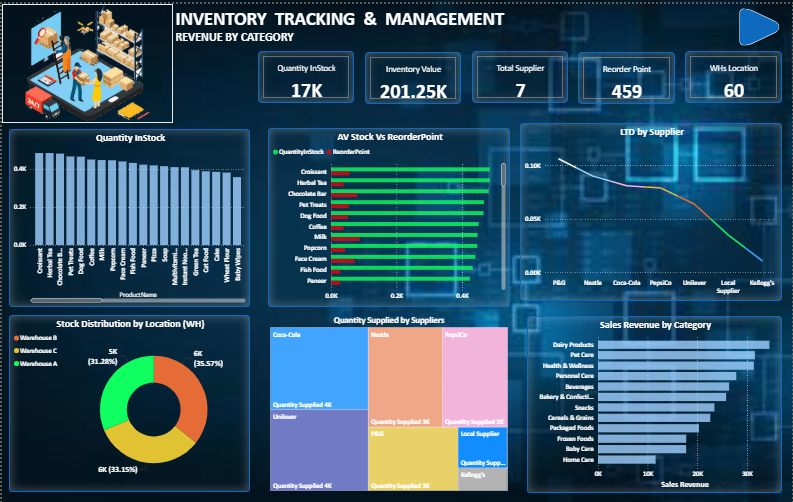Click the blue play arrow navigation button
Screen dimensions: 793x502
pos(758,27)
